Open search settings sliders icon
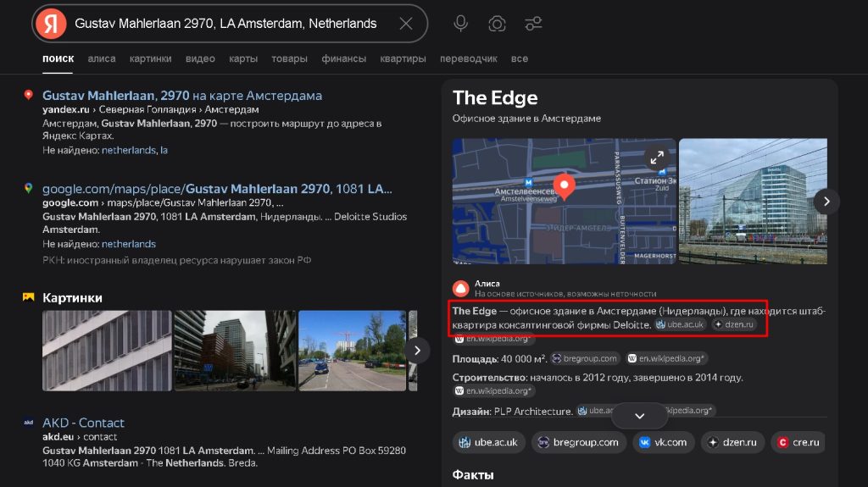The width and height of the screenshot is (868, 487). point(534,24)
